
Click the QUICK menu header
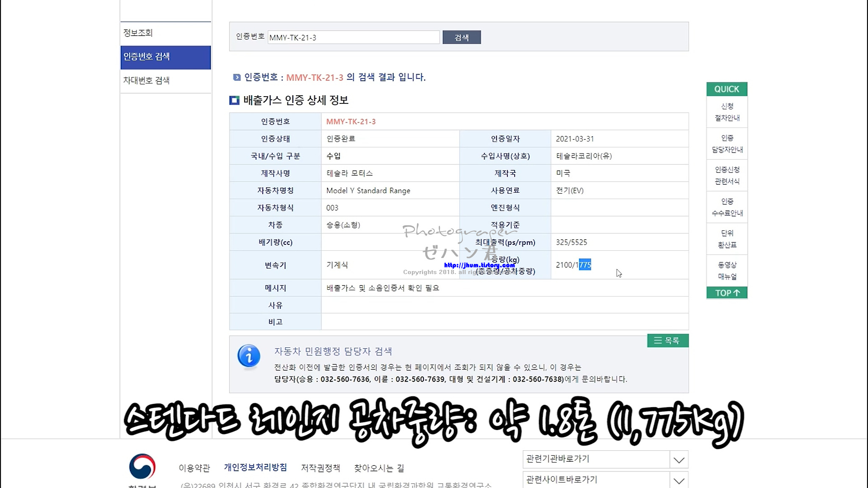click(x=726, y=89)
